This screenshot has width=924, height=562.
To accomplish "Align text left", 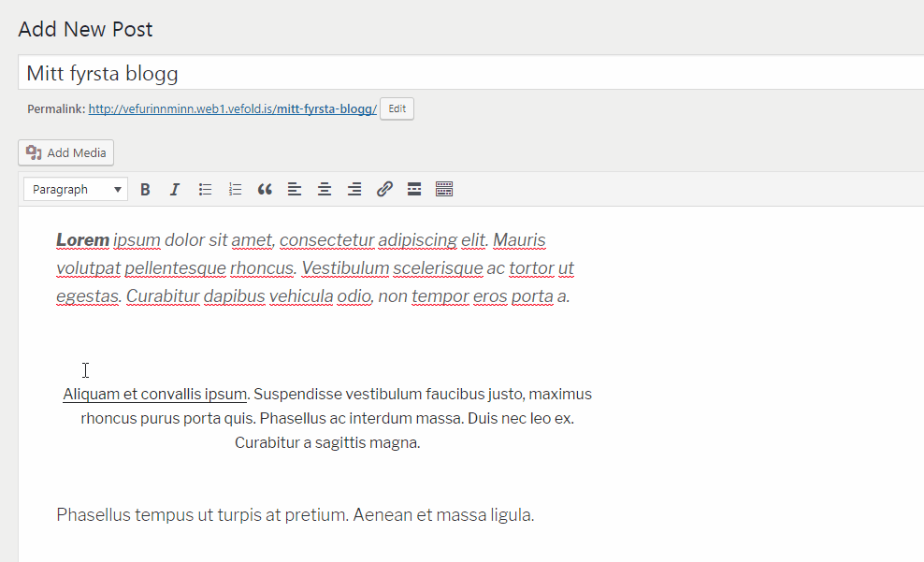I will click(295, 190).
